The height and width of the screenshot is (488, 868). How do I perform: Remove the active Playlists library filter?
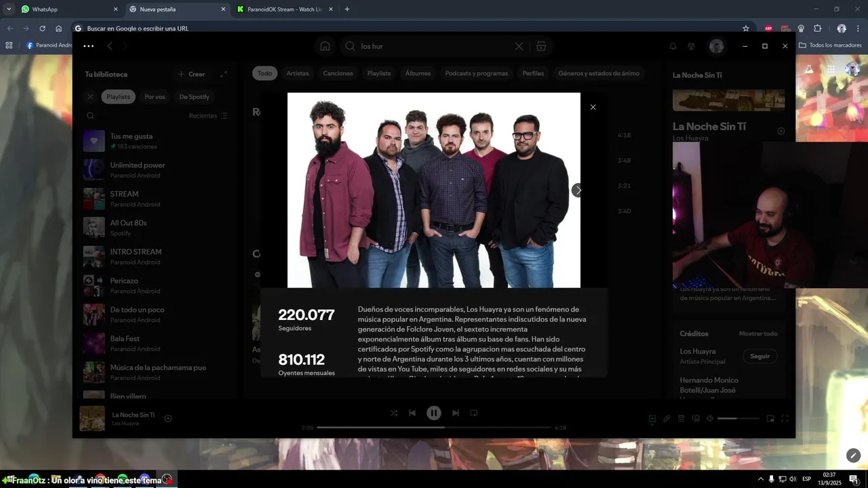90,97
